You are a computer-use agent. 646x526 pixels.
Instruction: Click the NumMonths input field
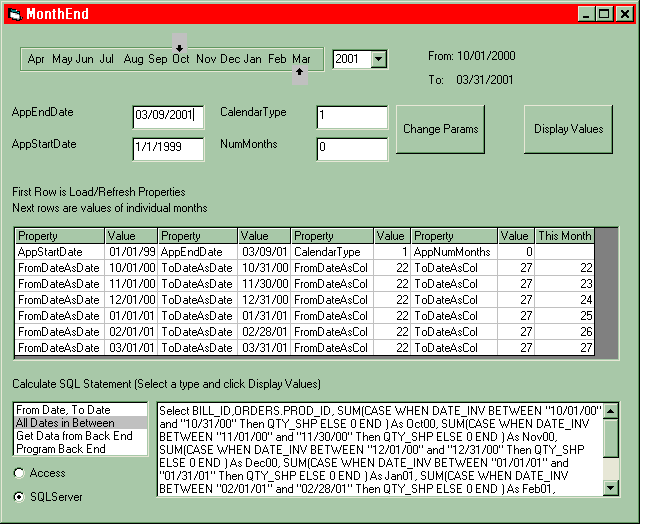click(x=352, y=149)
